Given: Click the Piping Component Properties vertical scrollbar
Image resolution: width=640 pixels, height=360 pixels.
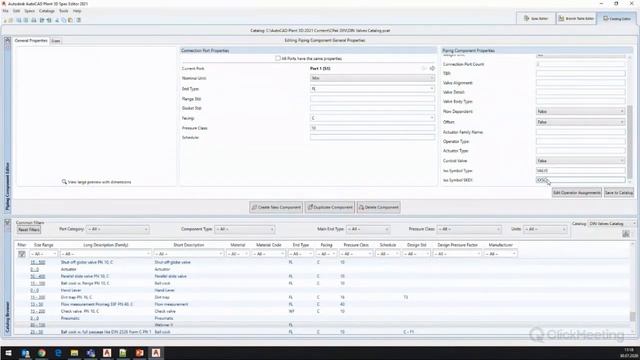Looking at the screenshot, I should pyautogui.click(x=629, y=141).
